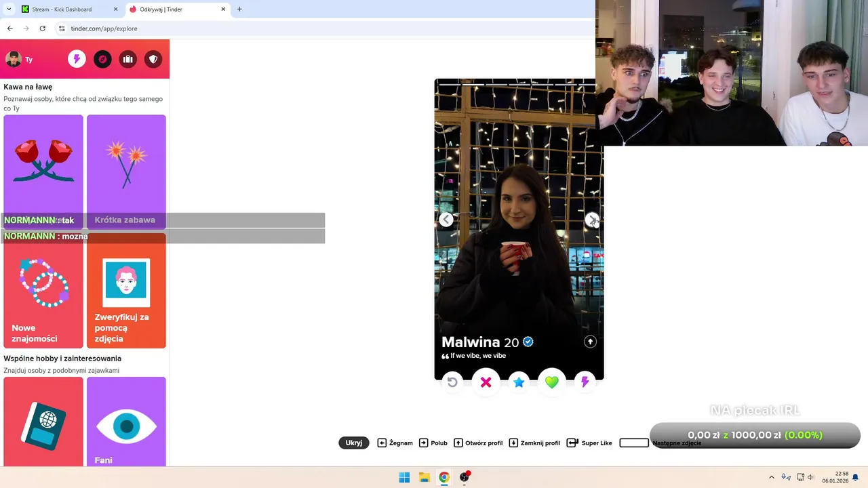
Task: Close the Kick Dashboard tab
Action: [x=115, y=9]
